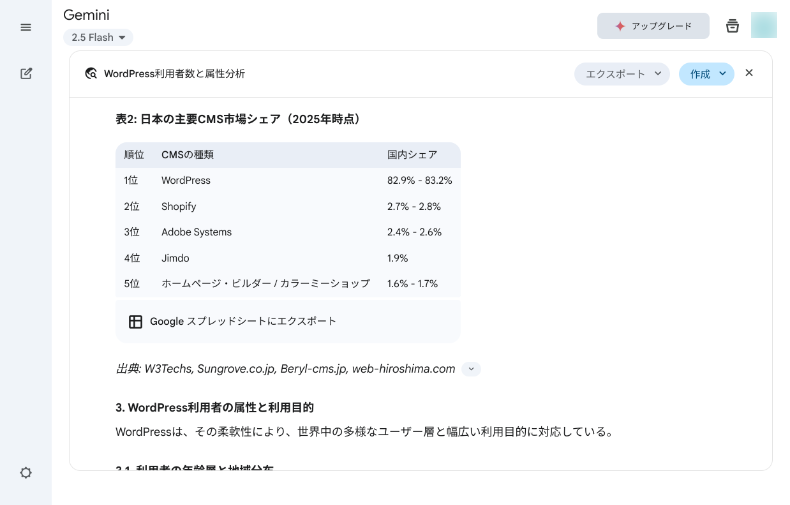The height and width of the screenshot is (505, 790).
Task: Click the 1.6% - 1.7% share value
Action: click(x=412, y=284)
